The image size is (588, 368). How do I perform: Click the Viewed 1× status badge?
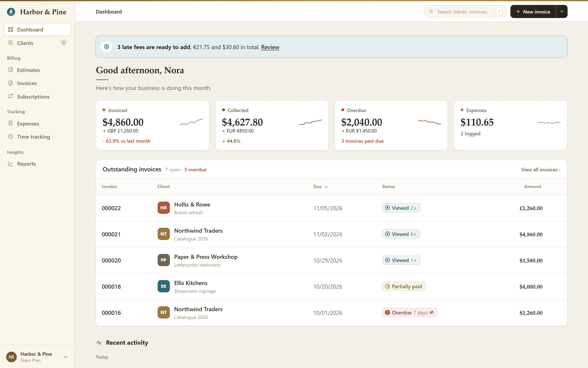pos(401,260)
